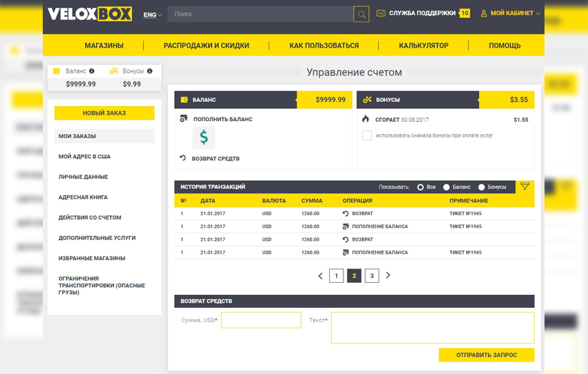Click the support notifications badge 10

click(x=465, y=13)
